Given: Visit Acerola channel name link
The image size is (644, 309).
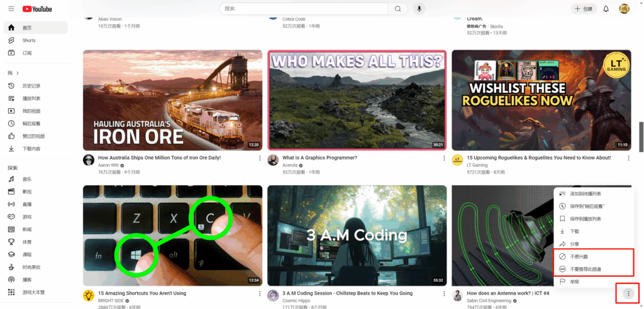Looking at the screenshot, I should coord(291,165).
